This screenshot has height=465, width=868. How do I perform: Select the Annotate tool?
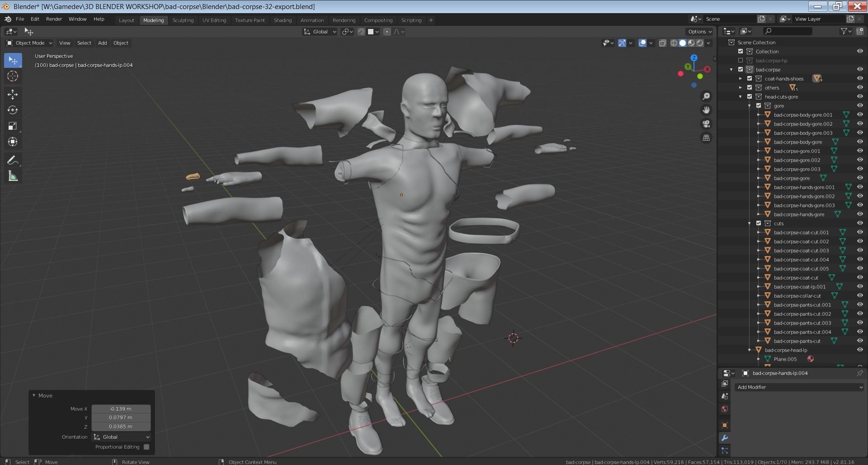pyautogui.click(x=13, y=160)
